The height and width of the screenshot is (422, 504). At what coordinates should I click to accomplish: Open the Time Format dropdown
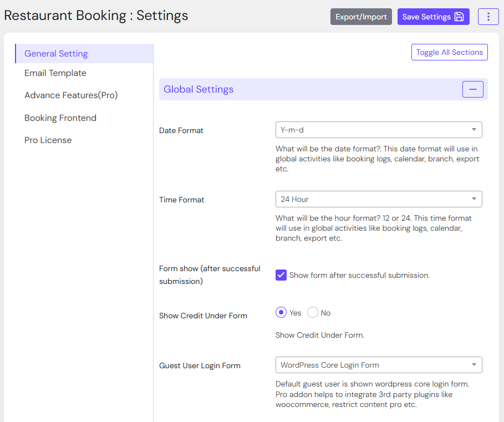(379, 199)
